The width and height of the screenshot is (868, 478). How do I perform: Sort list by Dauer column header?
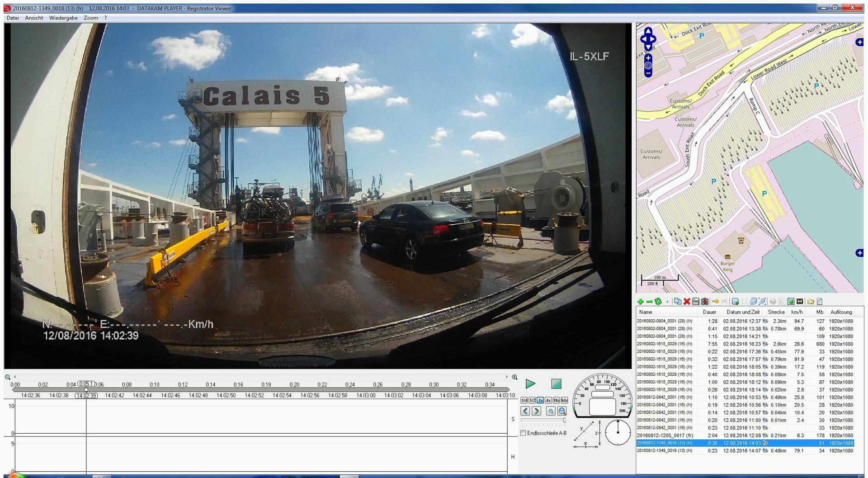pos(708,312)
